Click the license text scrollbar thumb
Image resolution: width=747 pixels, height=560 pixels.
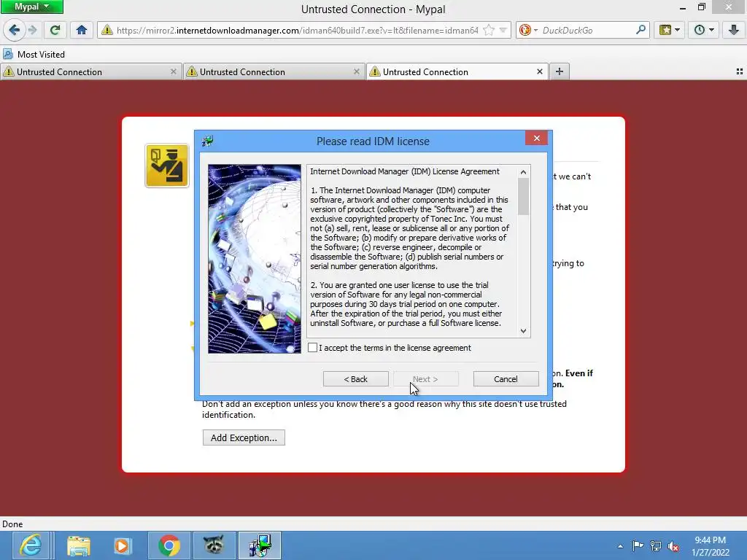coord(524,196)
